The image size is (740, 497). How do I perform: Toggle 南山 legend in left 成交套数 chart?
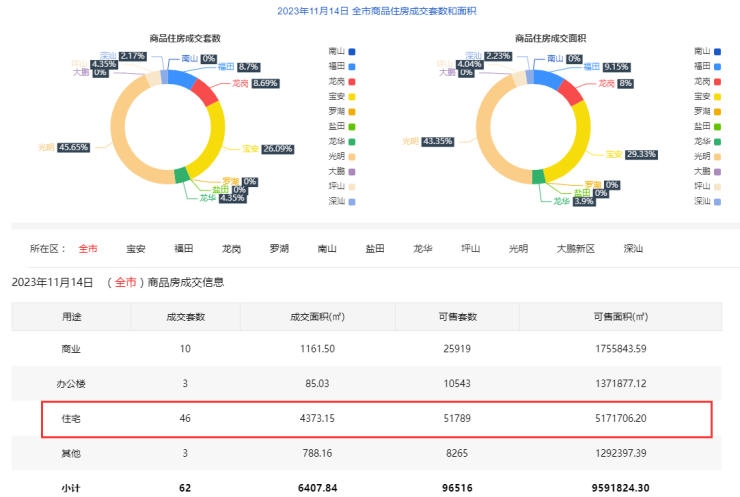point(340,51)
